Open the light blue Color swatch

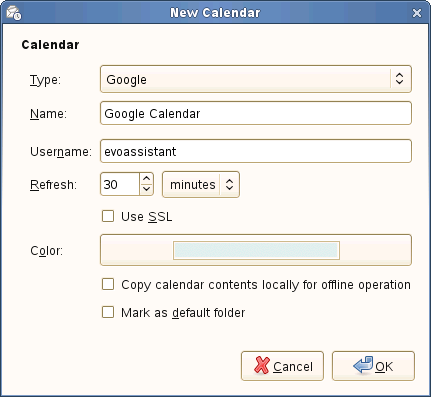click(256, 250)
